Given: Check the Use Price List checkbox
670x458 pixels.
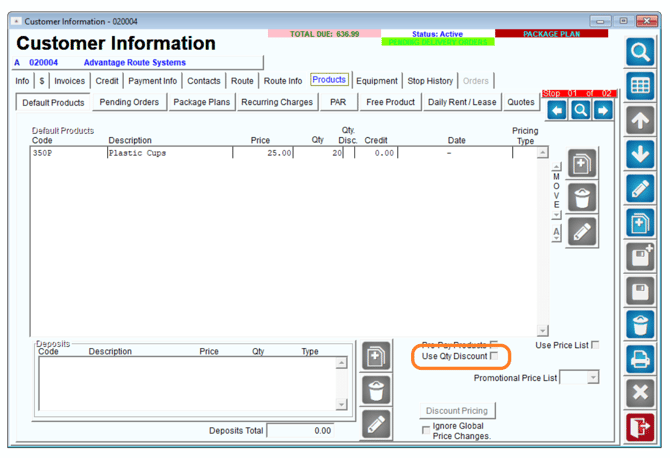Looking at the screenshot, I should pos(595,345).
